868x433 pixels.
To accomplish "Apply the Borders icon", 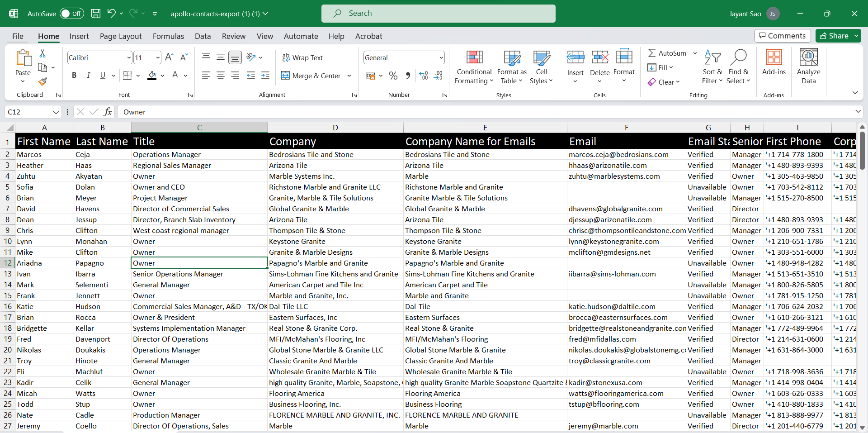I will pyautogui.click(x=127, y=76).
